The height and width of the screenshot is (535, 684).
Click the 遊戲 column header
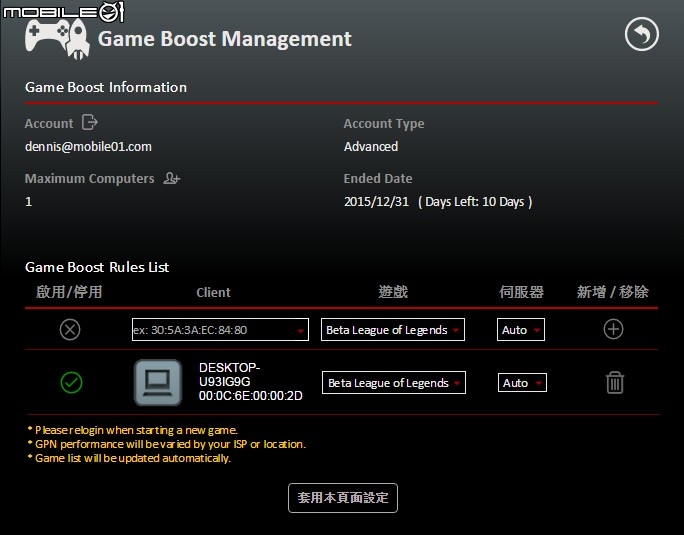click(x=393, y=292)
